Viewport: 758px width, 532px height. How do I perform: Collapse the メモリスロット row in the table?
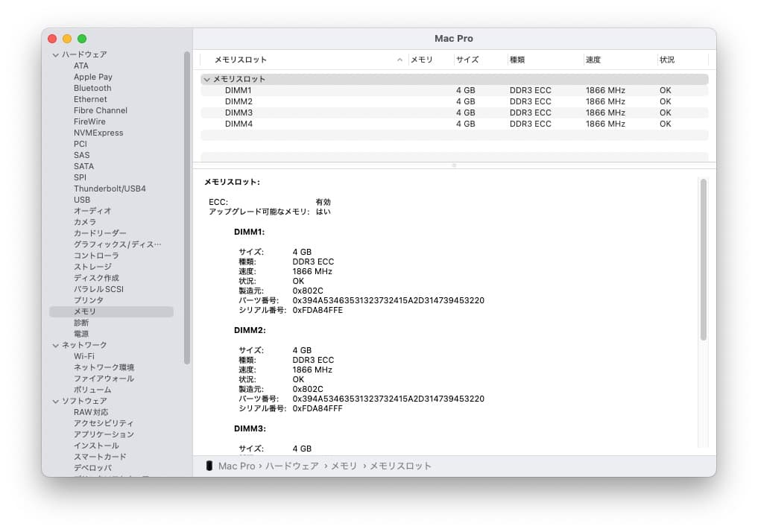(x=206, y=78)
